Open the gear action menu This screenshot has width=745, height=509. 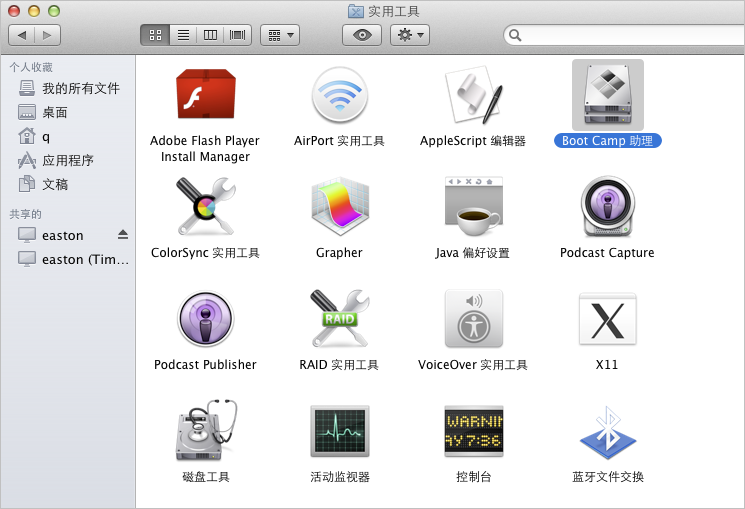(x=410, y=35)
